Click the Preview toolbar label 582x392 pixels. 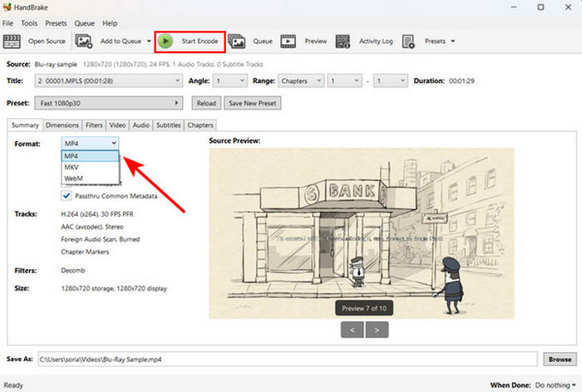[315, 42]
